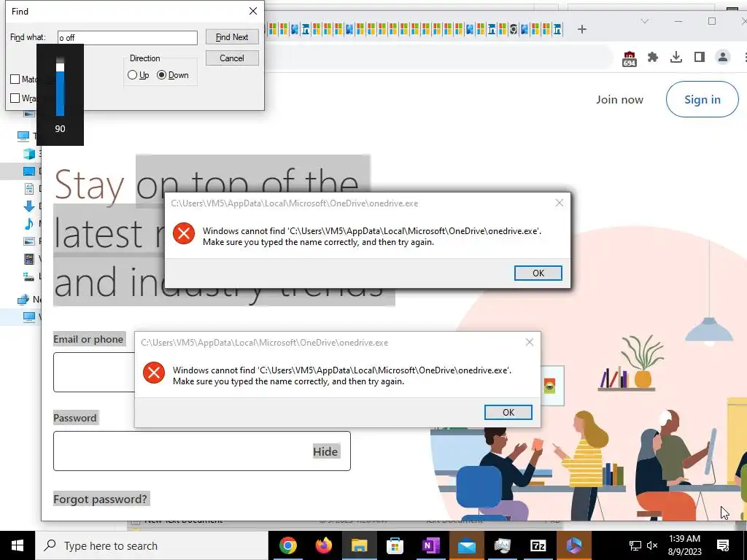The image size is (747, 560).
Task: Select Network icon in Explorer sidebar
Action: (23, 300)
